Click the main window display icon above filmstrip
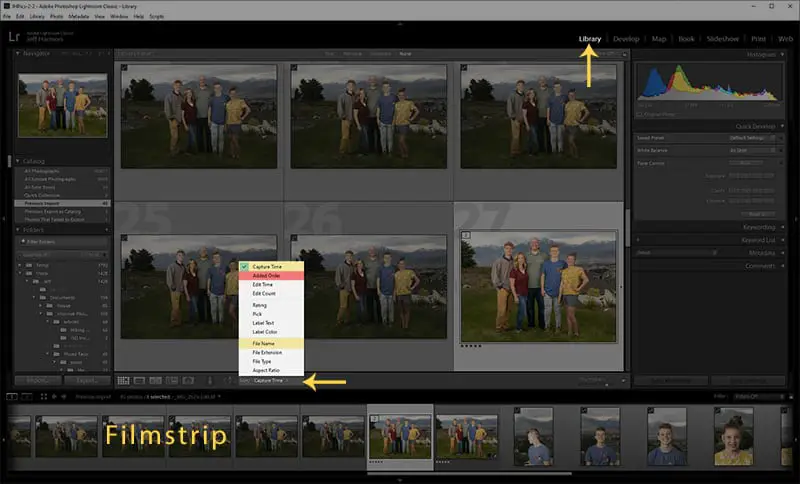Viewport: 800px width, 484px height. [12, 396]
